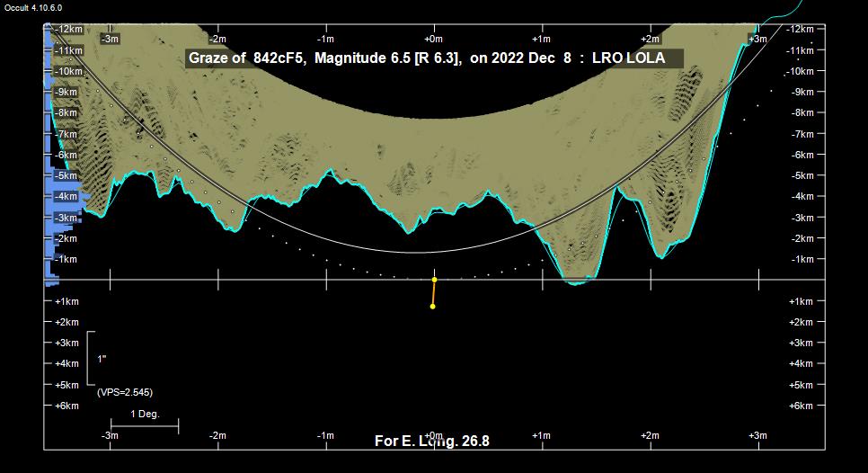
Task: Click the LRO LOLA label in the title
Action: [628, 58]
